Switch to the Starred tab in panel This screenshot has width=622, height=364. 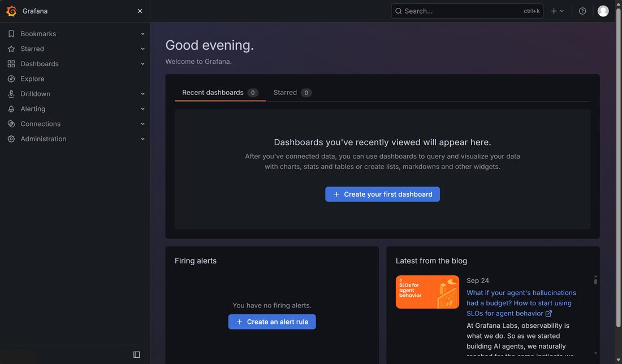(x=292, y=92)
